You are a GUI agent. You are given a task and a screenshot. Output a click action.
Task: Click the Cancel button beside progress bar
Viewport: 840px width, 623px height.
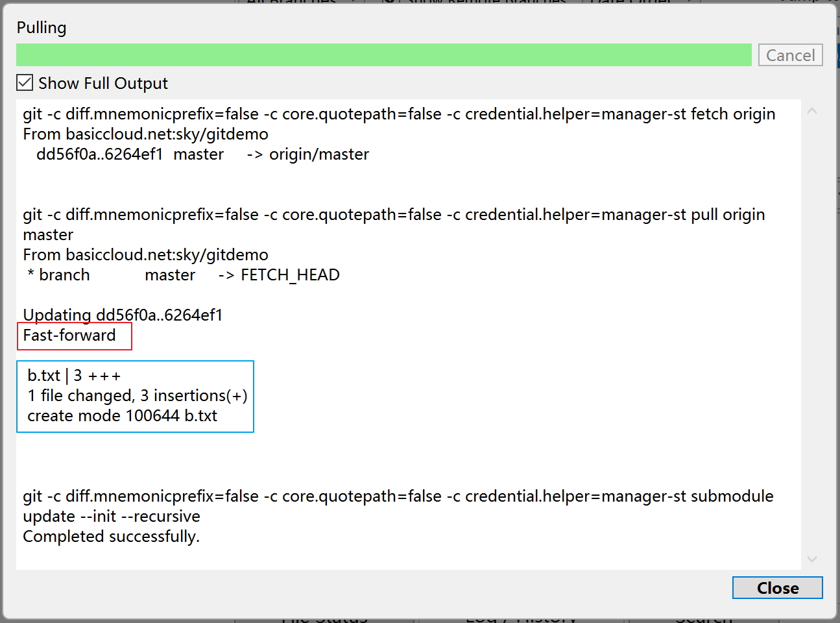pos(790,55)
